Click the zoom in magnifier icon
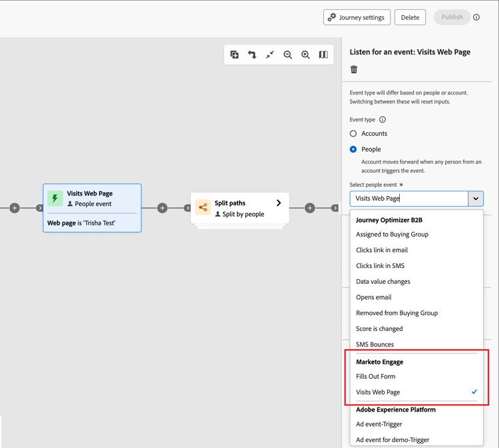The width and height of the screenshot is (499, 448). [305, 55]
